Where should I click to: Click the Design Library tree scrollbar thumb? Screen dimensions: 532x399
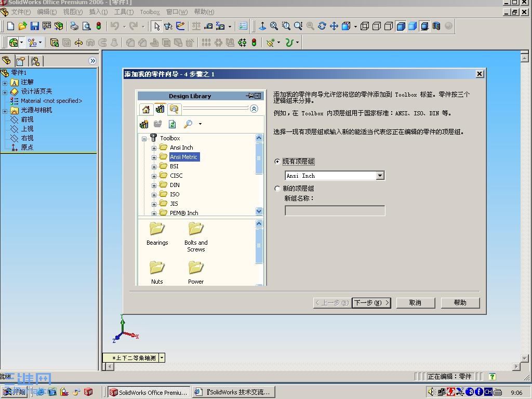(x=259, y=158)
